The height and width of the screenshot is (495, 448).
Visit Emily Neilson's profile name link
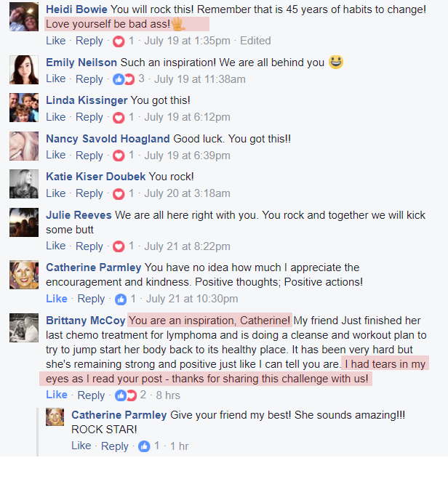click(x=81, y=63)
